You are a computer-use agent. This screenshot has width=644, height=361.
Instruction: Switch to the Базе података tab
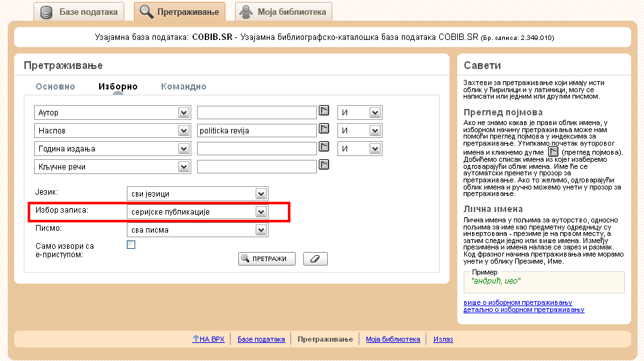click(x=79, y=12)
